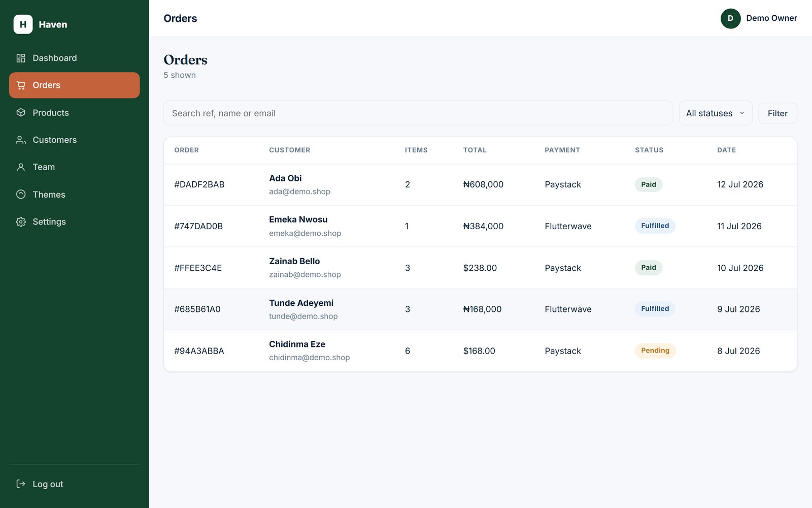812x508 pixels.
Task: Click the Paid badge for Ada Obi
Action: pos(649,184)
